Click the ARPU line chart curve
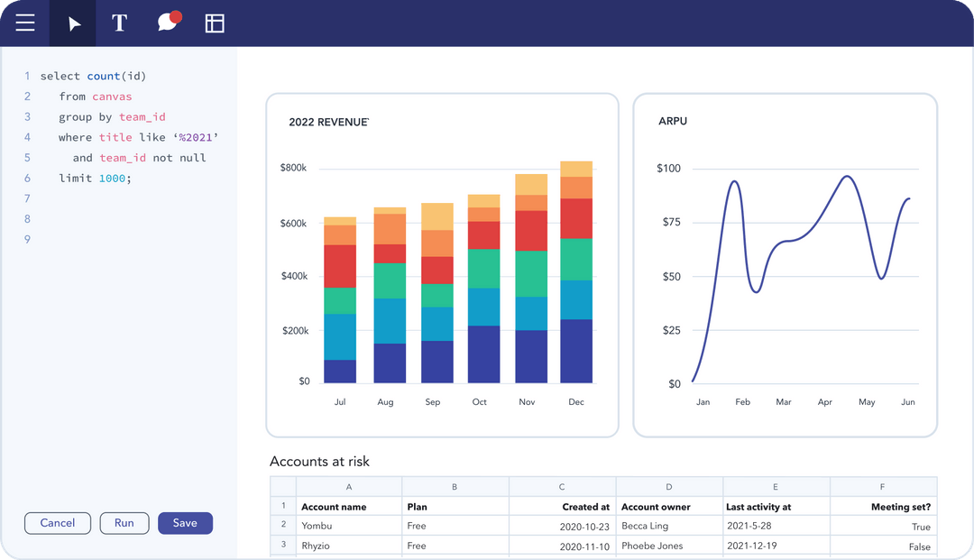The height and width of the screenshot is (560, 974). [734, 182]
